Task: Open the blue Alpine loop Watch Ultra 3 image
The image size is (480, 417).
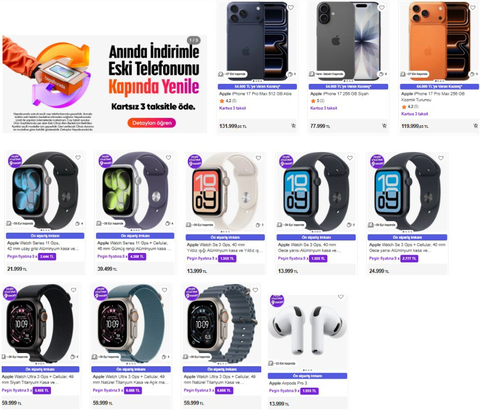Action: point(132,323)
